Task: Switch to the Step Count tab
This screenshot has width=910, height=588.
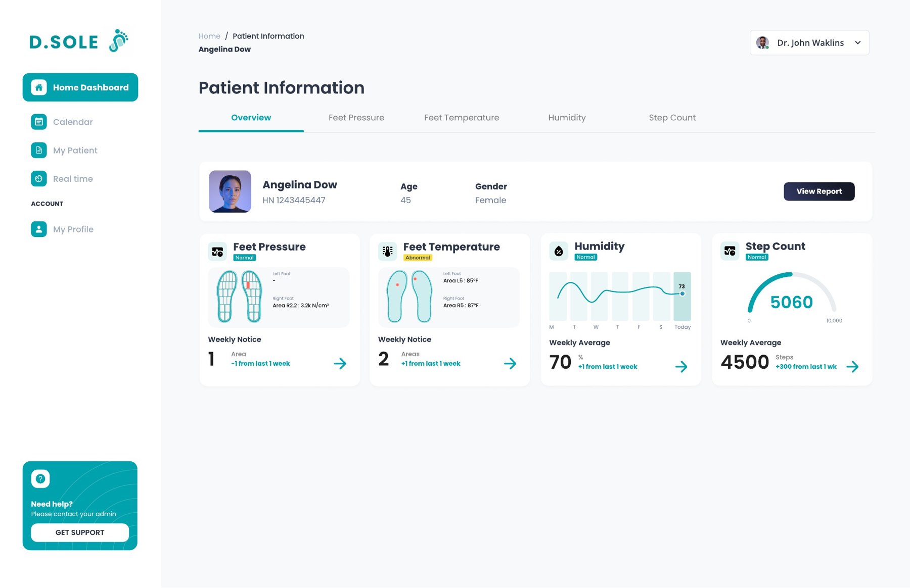Action: pos(672,118)
